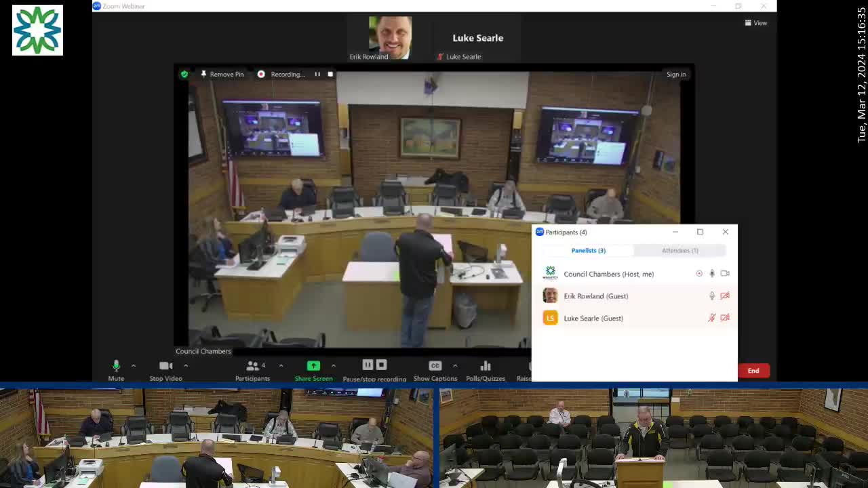The width and height of the screenshot is (868, 488).
Task: Toggle Council Chambers camera in participants list
Action: pyautogui.click(x=725, y=274)
